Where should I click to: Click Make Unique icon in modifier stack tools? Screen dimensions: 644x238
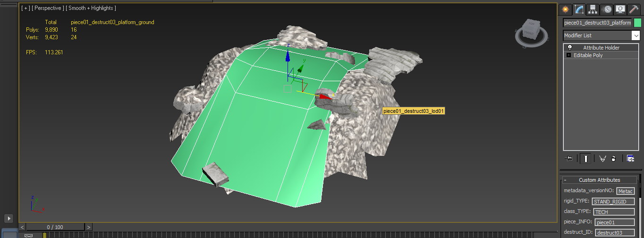click(x=602, y=159)
